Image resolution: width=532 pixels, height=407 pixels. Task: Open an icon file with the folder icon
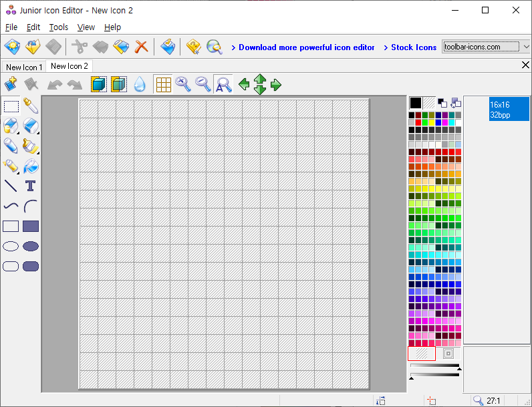[33, 47]
